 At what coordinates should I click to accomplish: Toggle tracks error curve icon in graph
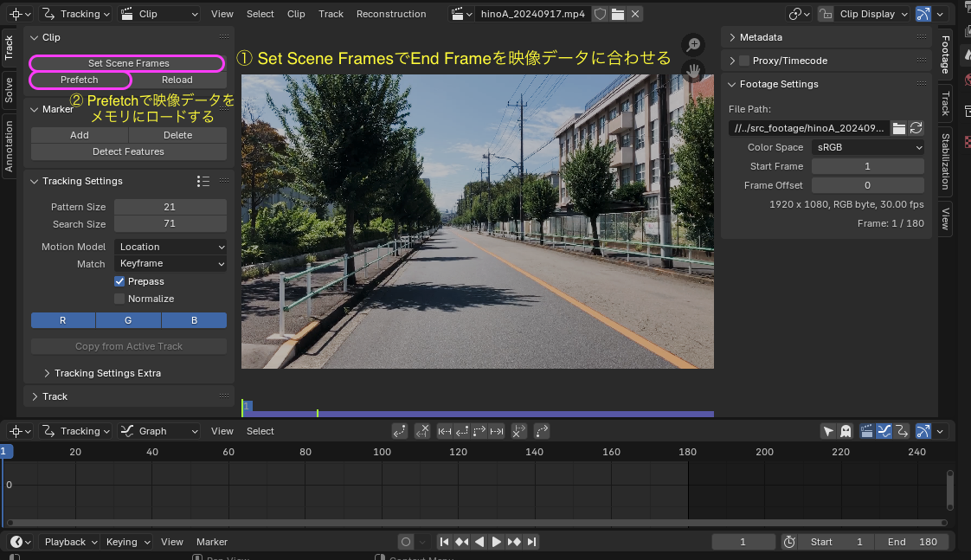[x=902, y=431]
